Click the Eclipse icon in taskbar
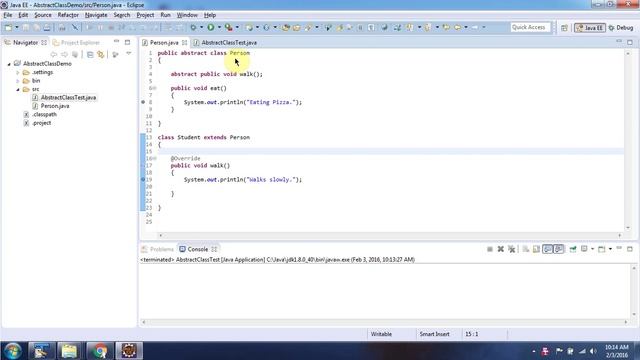This screenshot has width=640, height=360. 129,351
